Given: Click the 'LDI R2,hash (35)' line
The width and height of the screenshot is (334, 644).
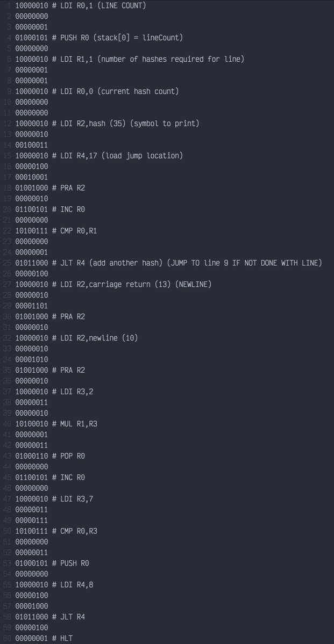Looking at the screenshot, I should click(x=107, y=123).
